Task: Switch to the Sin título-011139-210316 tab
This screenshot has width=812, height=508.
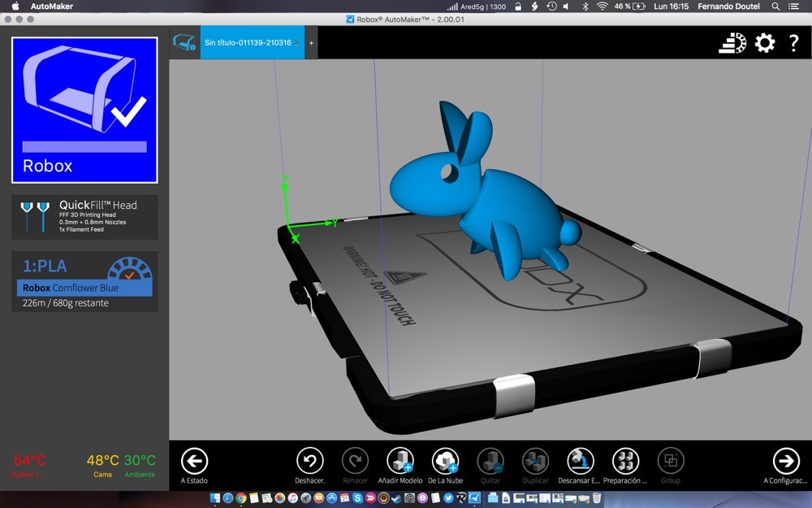Action: tap(248, 42)
